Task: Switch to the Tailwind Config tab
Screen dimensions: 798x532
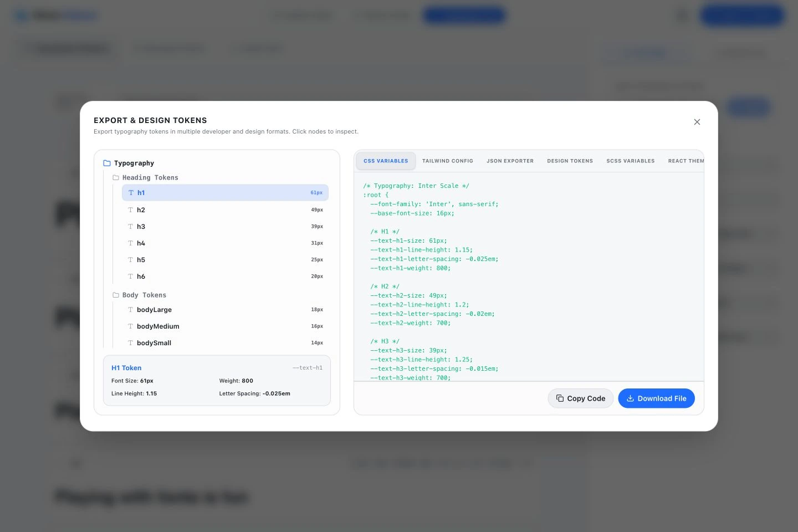Action: (x=448, y=161)
